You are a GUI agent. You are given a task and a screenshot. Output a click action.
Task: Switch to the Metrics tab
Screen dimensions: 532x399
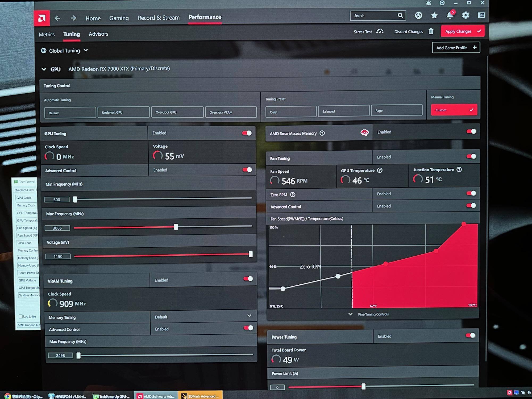click(47, 35)
